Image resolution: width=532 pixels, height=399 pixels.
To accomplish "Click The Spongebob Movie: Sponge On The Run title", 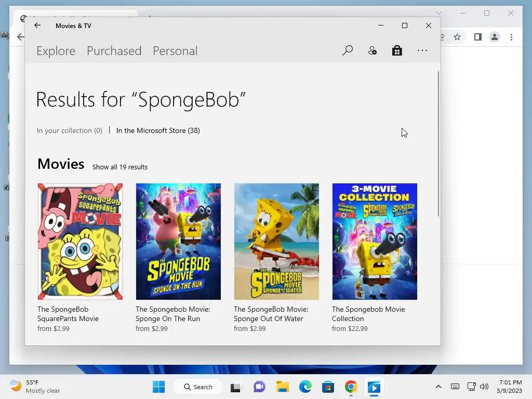I will pyautogui.click(x=172, y=314).
